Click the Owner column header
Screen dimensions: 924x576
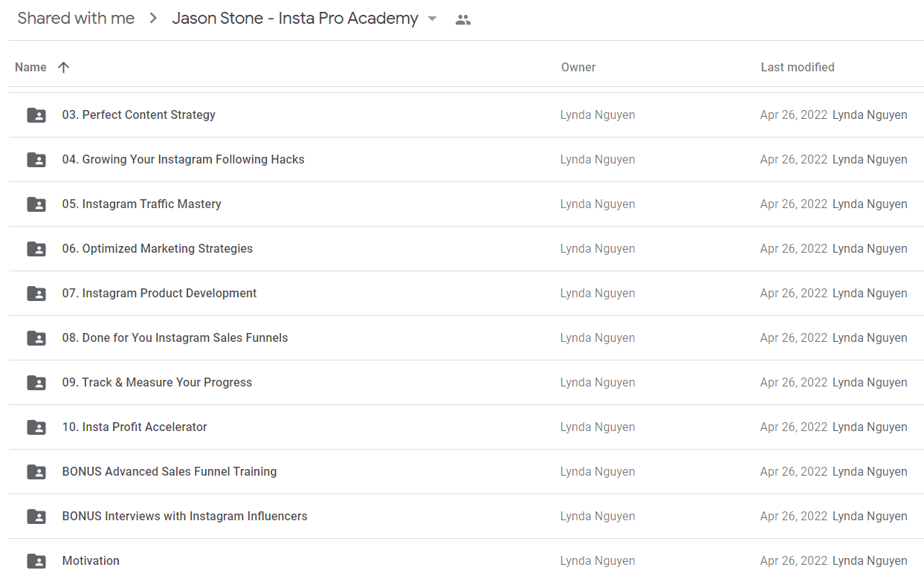tap(578, 67)
